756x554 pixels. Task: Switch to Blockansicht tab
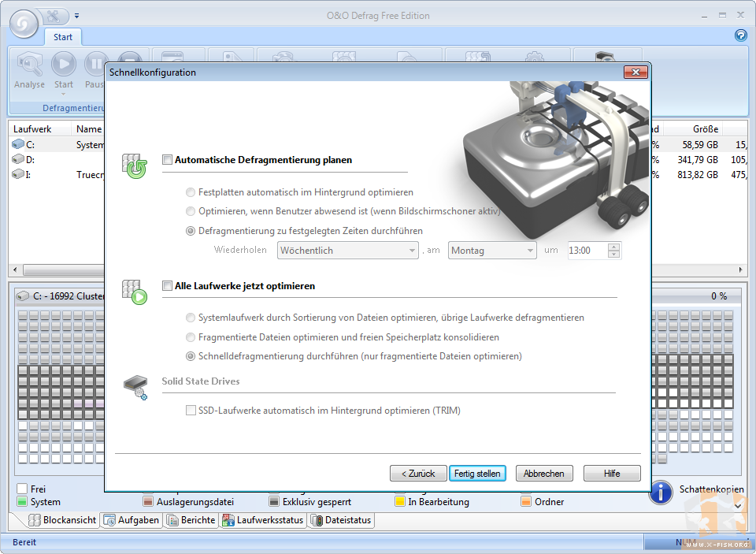click(x=63, y=520)
